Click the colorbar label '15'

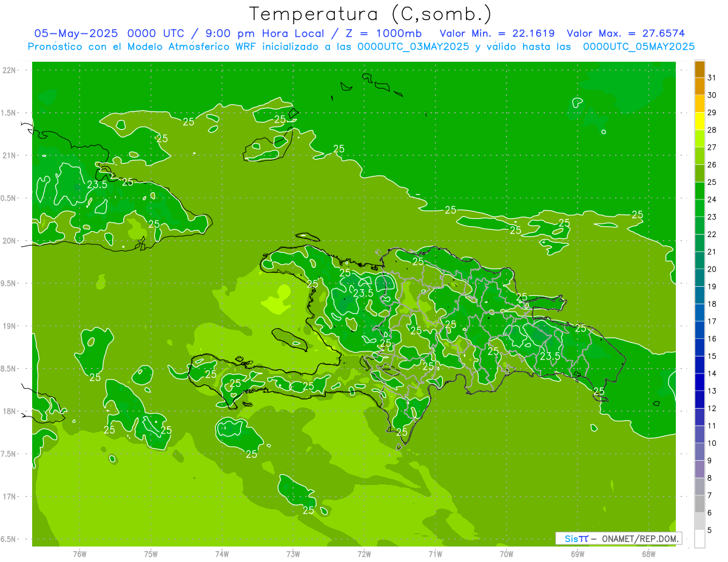[x=712, y=356]
